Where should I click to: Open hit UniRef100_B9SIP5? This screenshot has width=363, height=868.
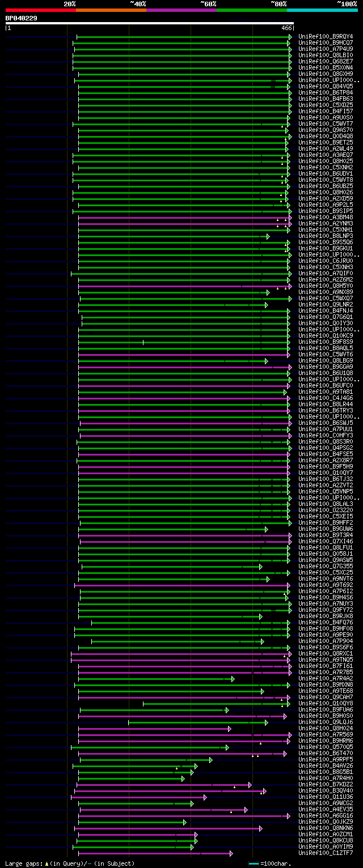pos(326,211)
